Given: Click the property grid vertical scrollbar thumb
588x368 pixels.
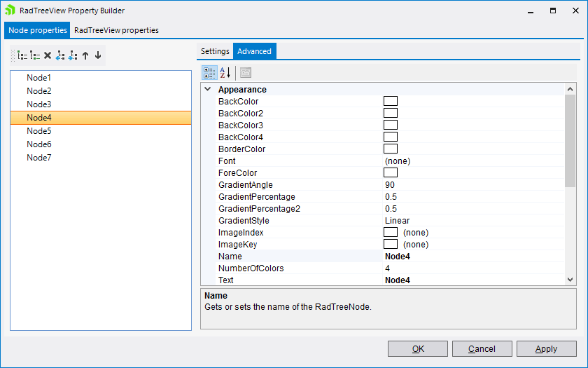Looking at the screenshot, I should click(x=570, y=141).
